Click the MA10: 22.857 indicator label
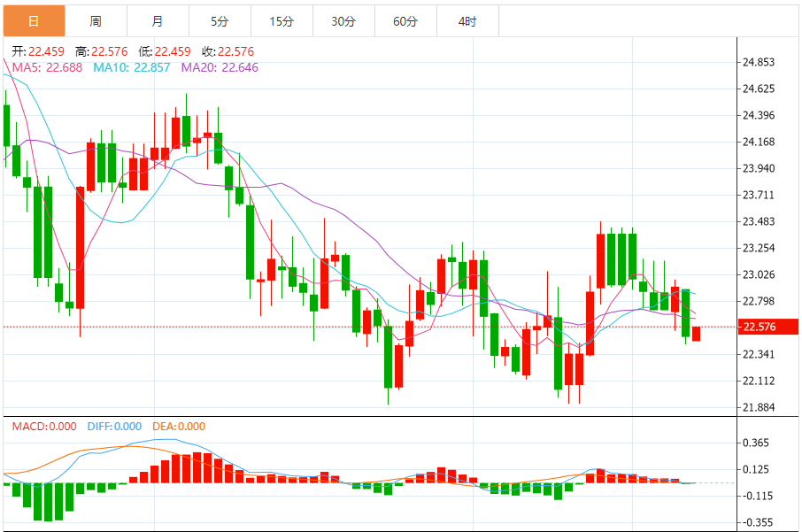 pos(131,67)
